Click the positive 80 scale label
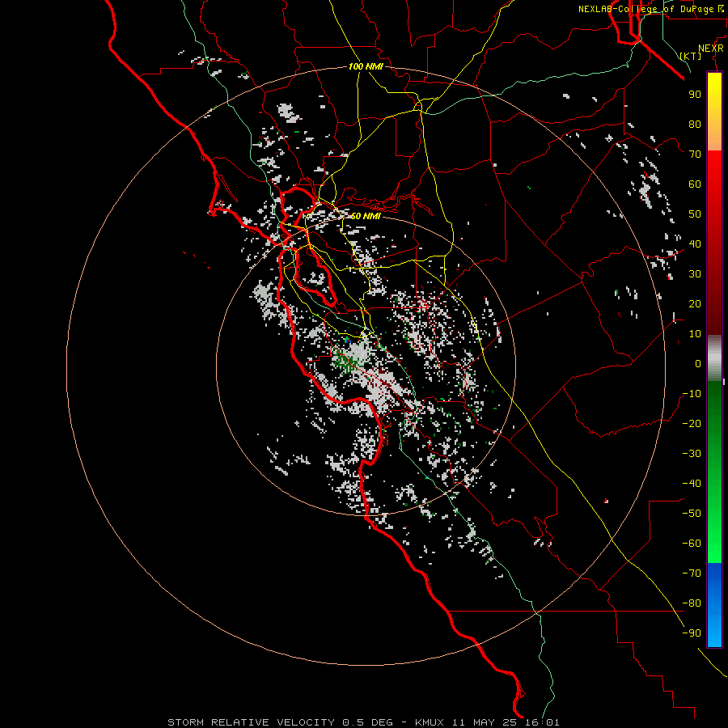This screenshot has width=728, height=728. pos(695,125)
